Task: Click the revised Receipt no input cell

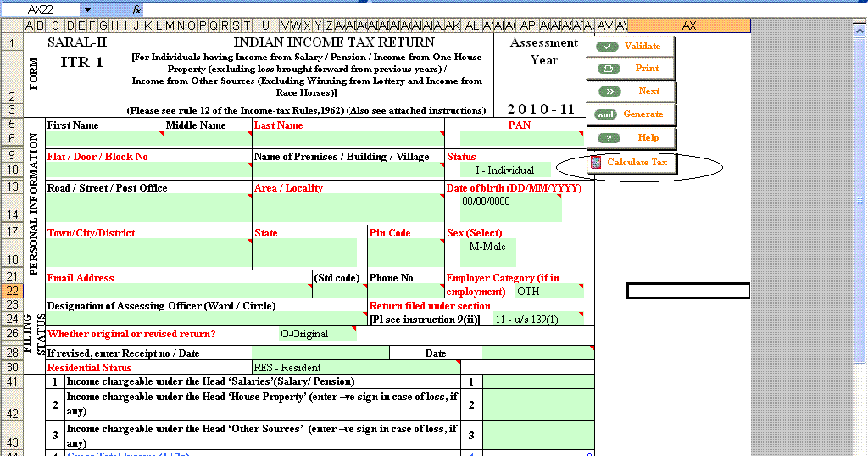Action: [320, 353]
